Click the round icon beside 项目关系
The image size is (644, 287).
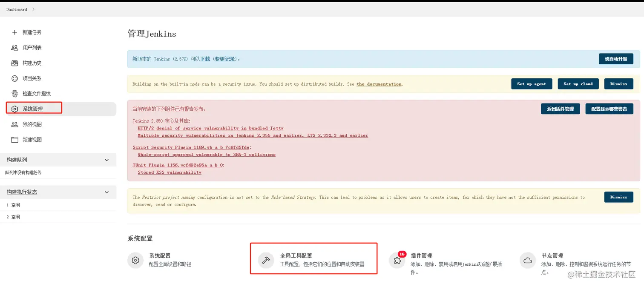click(x=14, y=78)
